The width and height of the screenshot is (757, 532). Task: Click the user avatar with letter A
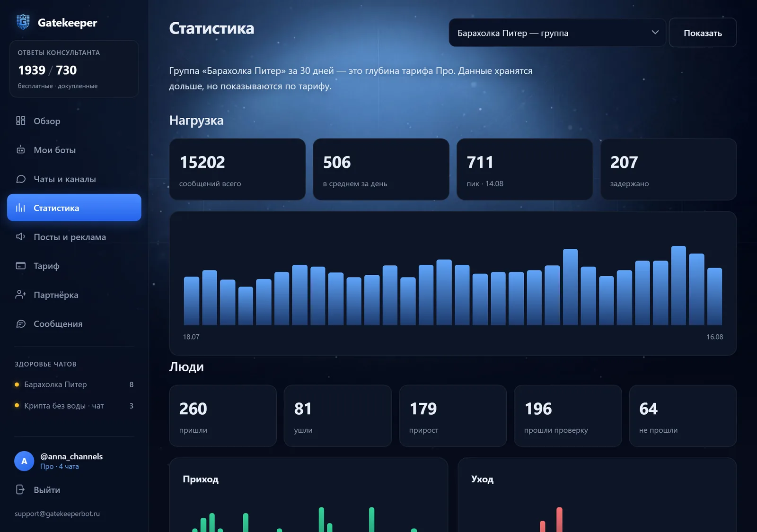tap(24, 461)
